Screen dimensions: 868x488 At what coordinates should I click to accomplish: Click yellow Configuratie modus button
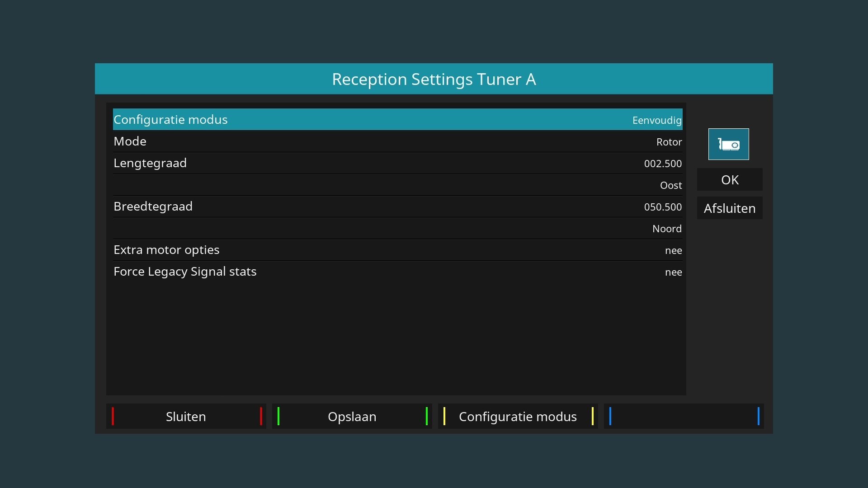(x=518, y=416)
